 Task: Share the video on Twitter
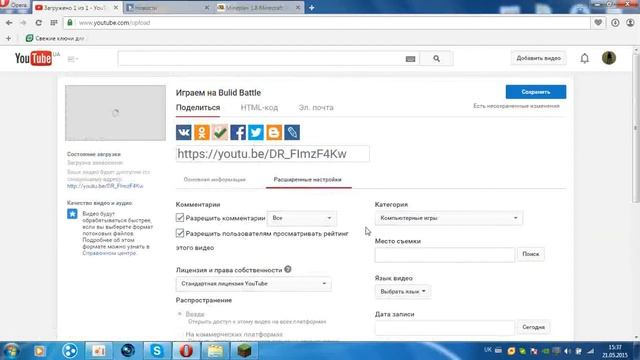[256, 132]
